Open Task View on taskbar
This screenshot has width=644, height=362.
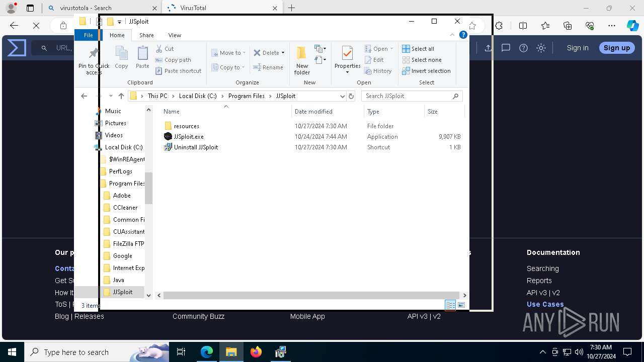pyautogui.click(x=181, y=352)
